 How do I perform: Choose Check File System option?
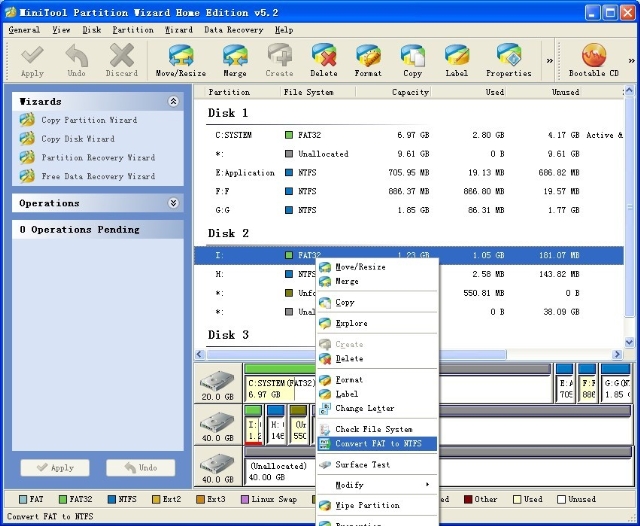tap(377, 429)
